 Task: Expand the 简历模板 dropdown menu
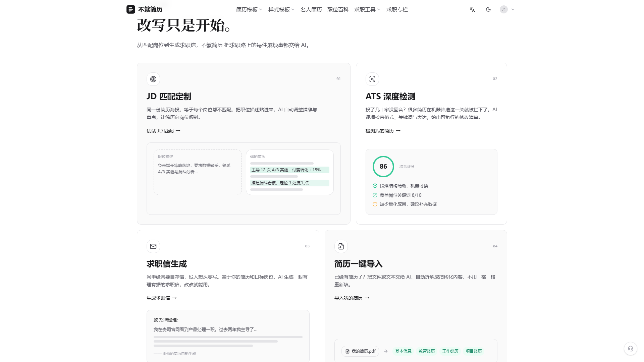click(x=249, y=9)
